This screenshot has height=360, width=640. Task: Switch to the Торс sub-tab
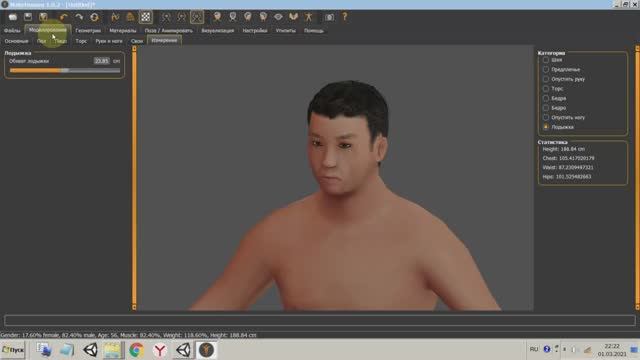81,41
